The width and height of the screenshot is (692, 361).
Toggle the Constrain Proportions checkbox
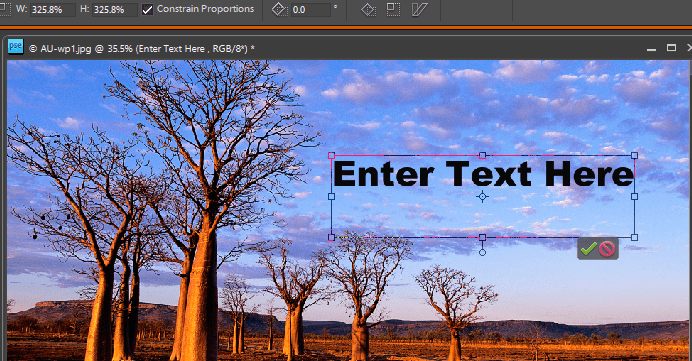[147, 9]
